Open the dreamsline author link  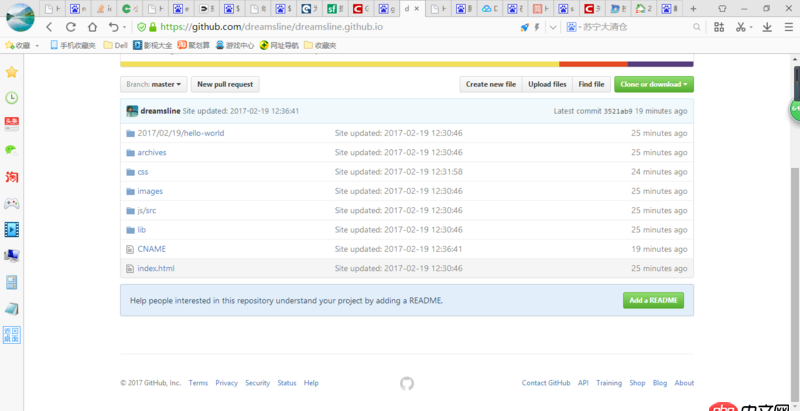click(x=161, y=111)
